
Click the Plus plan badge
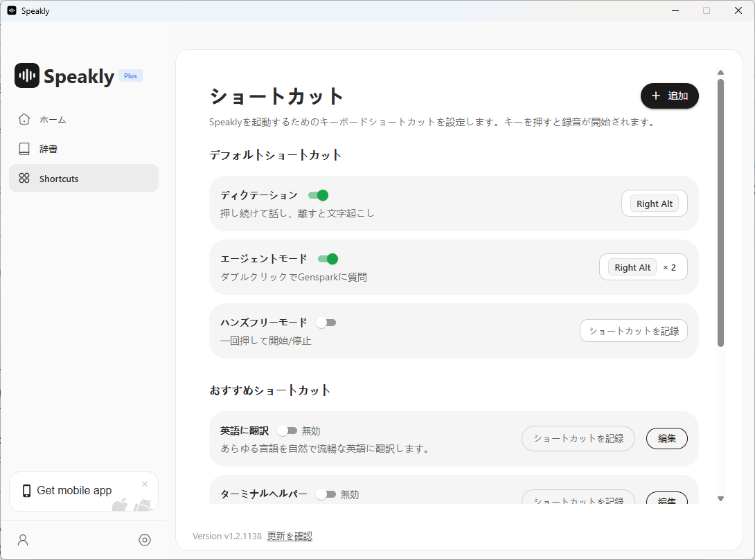(130, 76)
